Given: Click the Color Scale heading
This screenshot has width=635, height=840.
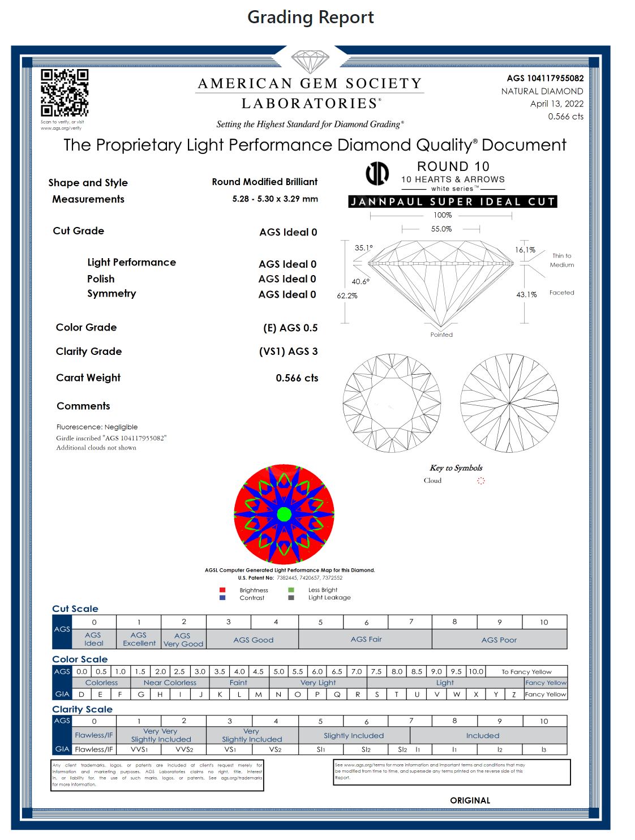Looking at the screenshot, I should point(80,659).
